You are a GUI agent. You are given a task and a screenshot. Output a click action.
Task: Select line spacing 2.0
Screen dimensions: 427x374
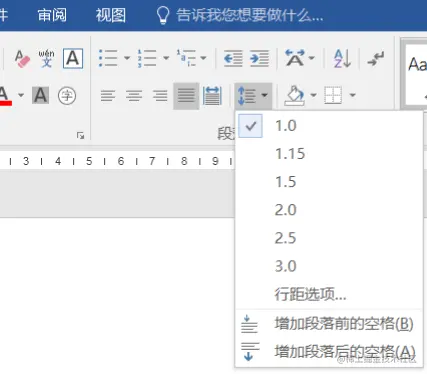(329, 210)
